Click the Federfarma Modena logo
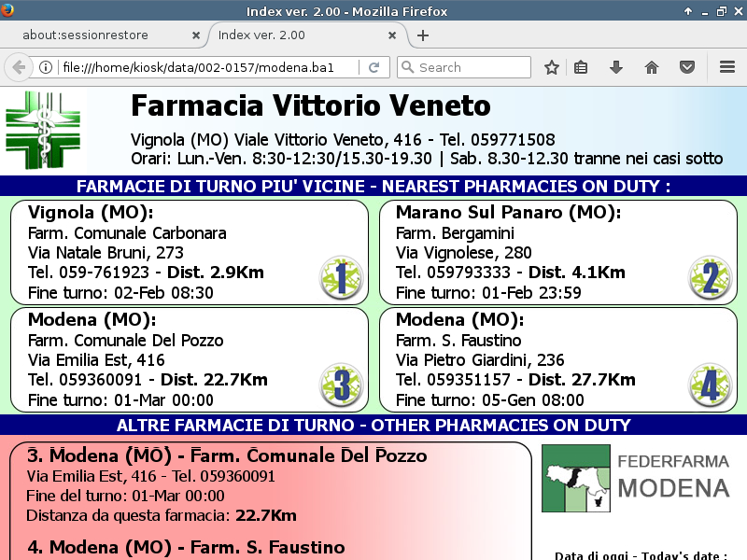The image size is (747, 560). tap(636, 478)
